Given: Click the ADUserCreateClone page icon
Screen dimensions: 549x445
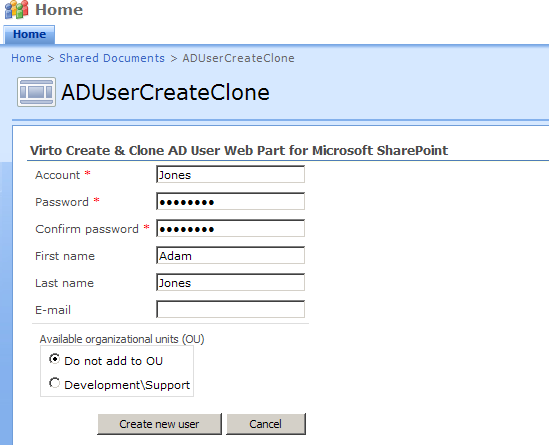Looking at the screenshot, I should click(x=36, y=92).
